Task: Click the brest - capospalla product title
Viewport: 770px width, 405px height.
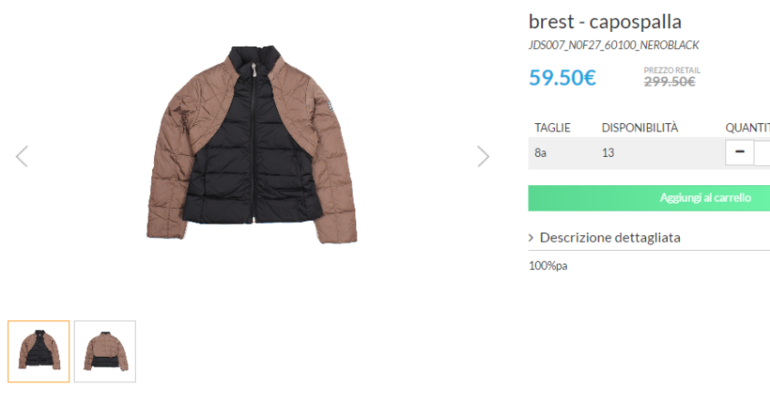Action: pyautogui.click(x=605, y=22)
